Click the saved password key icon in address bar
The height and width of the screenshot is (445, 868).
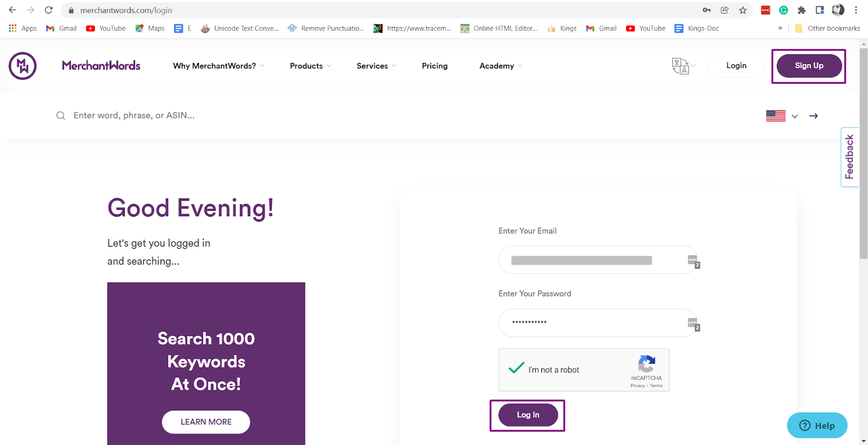coord(707,10)
